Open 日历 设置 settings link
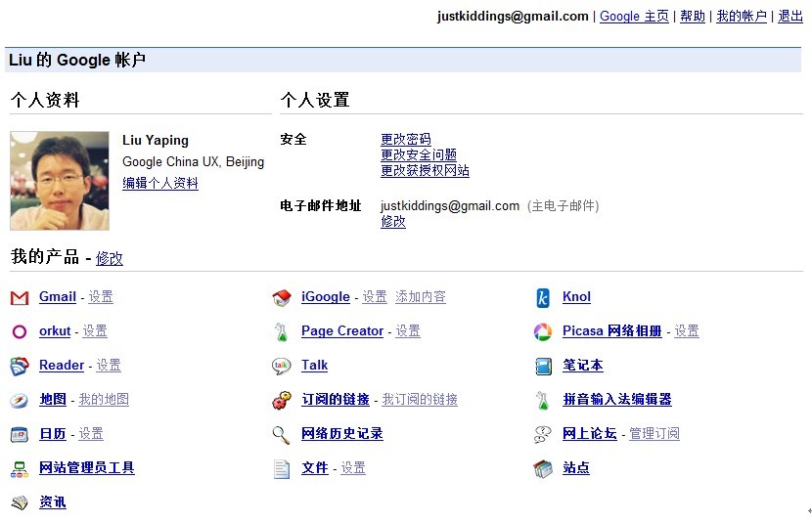 (91, 433)
